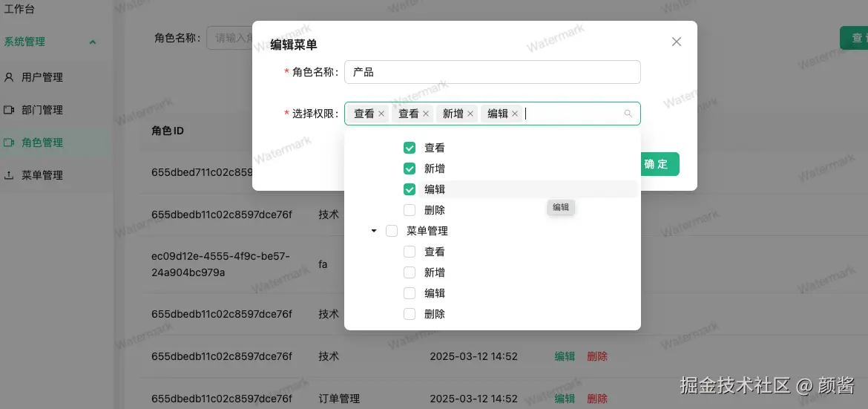This screenshot has height=409, width=868.
Task: Click the 角色名称 field containing 产品
Action: [492, 72]
